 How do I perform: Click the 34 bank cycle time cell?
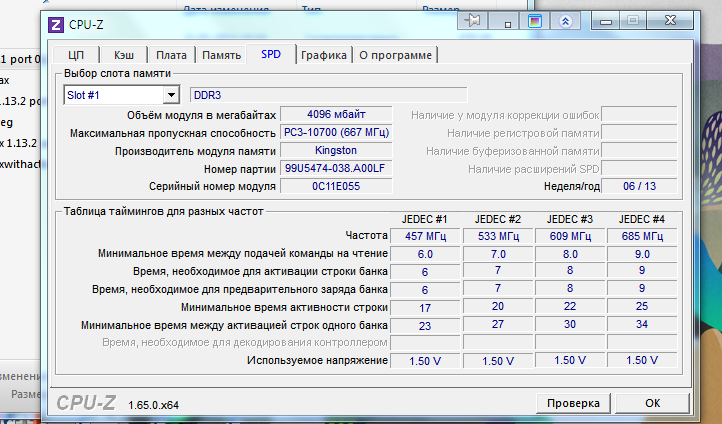click(x=642, y=325)
